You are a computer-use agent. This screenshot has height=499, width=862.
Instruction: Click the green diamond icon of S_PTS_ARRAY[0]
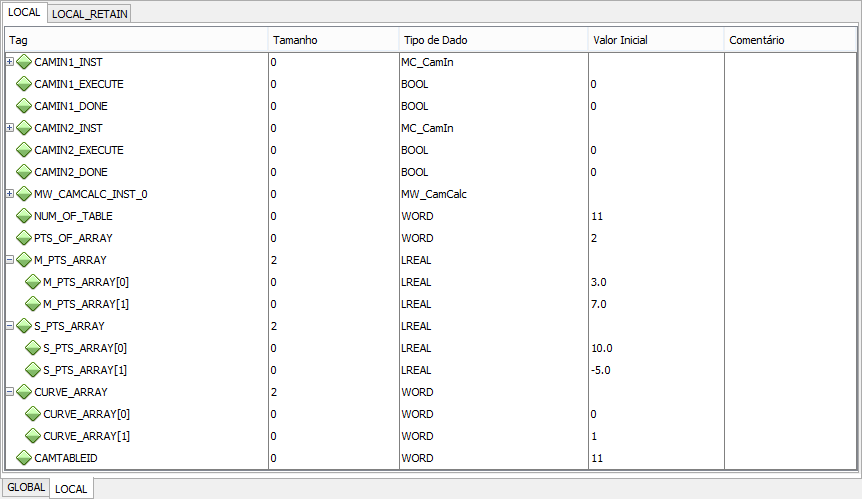coord(33,348)
